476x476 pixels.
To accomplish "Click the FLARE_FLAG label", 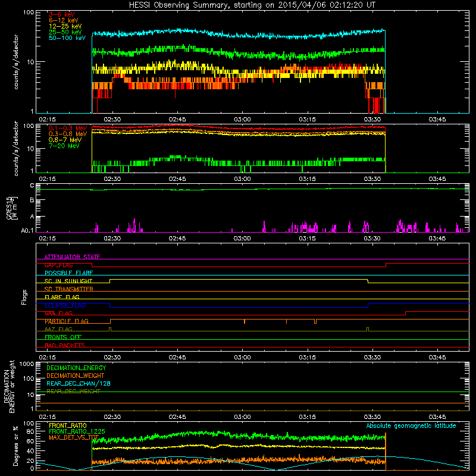I will (62, 297).
